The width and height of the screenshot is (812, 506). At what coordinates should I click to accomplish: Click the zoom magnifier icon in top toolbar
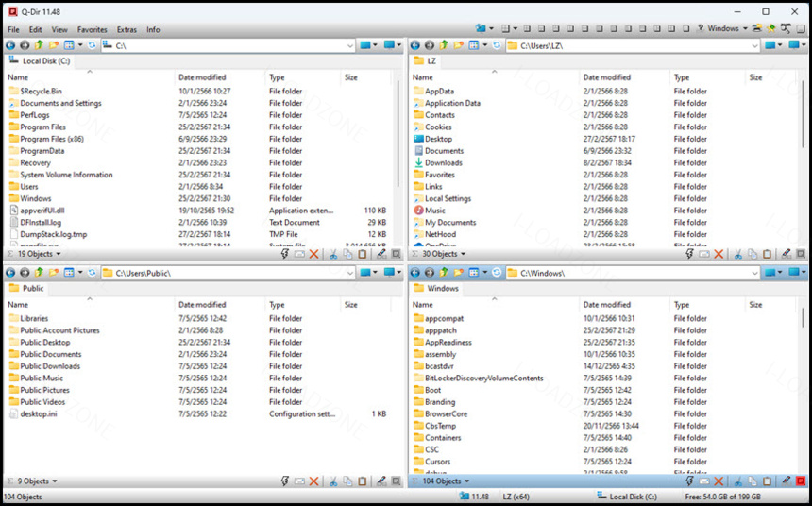pos(787,28)
